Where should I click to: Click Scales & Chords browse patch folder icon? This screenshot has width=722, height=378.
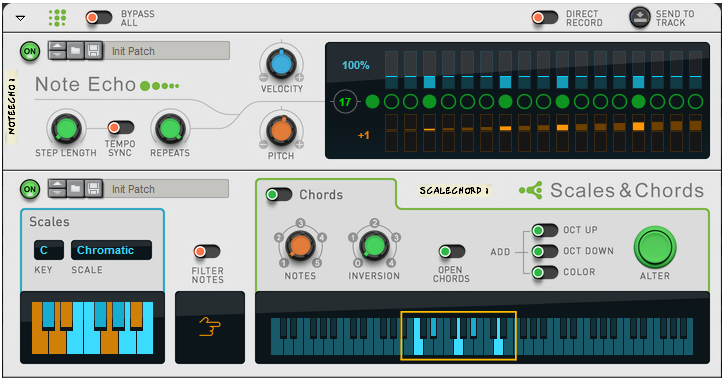76,189
